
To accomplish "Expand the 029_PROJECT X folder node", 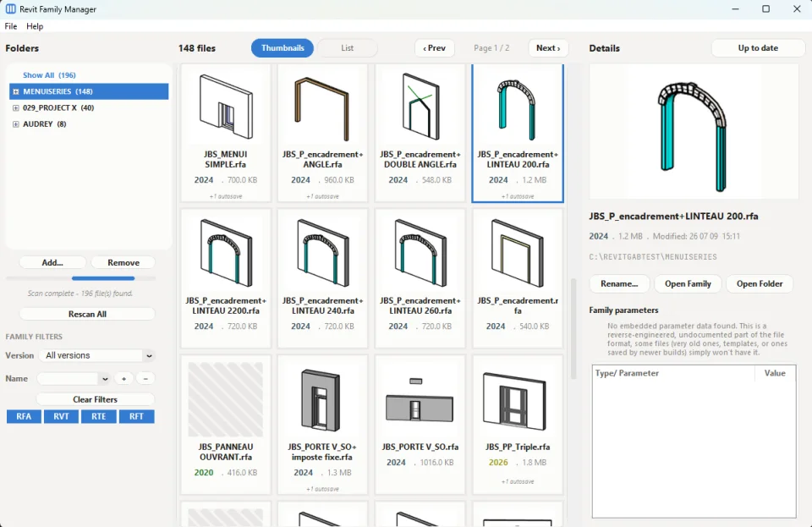I will (x=15, y=107).
